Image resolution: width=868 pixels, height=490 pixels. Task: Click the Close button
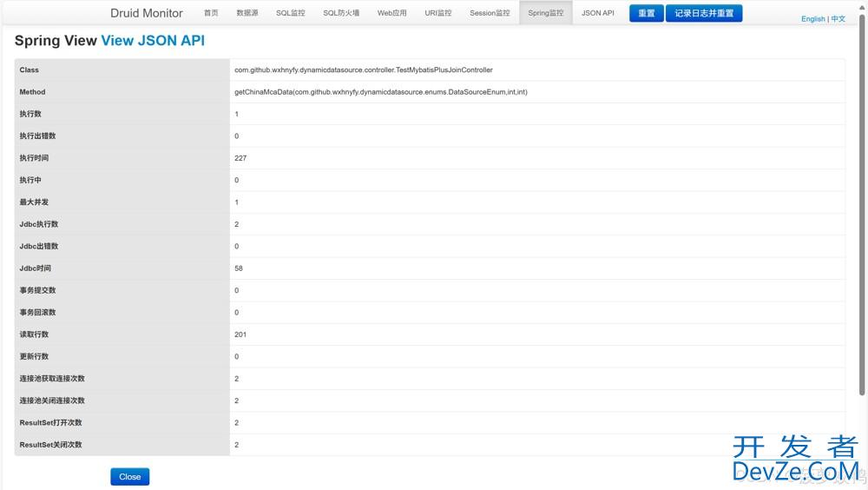129,477
